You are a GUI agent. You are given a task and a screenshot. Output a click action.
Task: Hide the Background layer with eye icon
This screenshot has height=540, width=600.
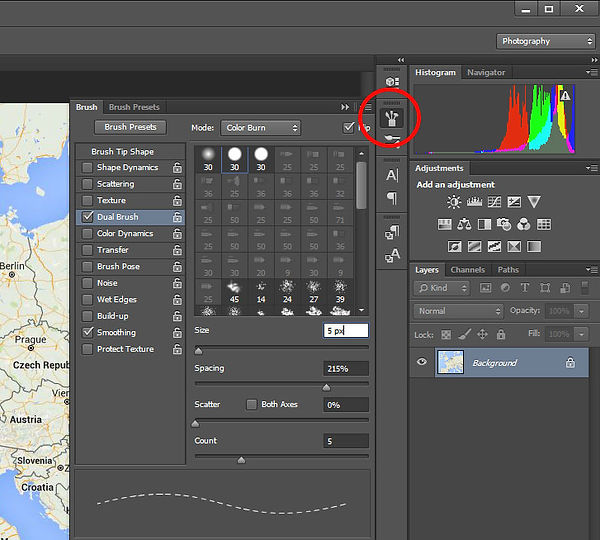pyautogui.click(x=422, y=362)
